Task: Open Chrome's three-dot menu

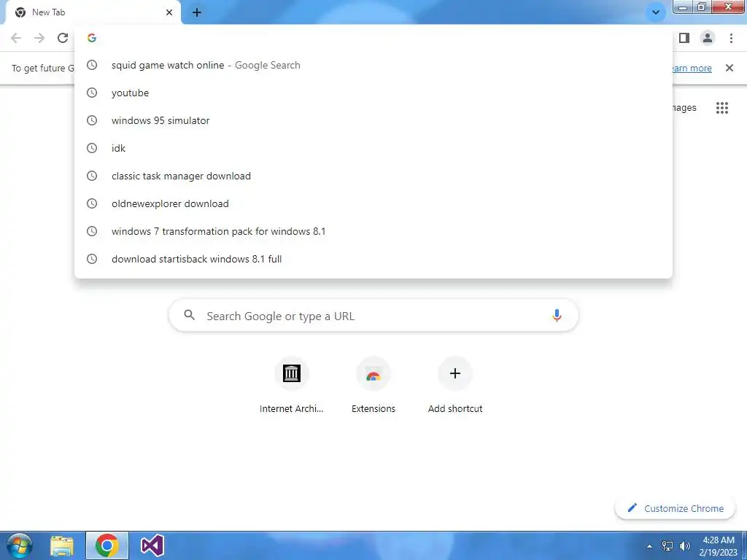Action: [731, 38]
